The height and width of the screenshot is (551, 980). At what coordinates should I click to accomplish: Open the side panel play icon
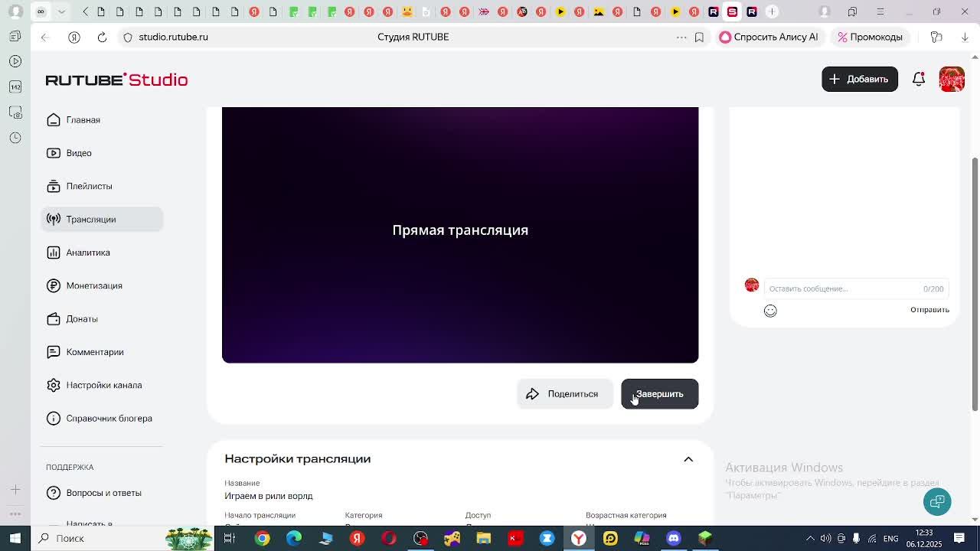15,61
